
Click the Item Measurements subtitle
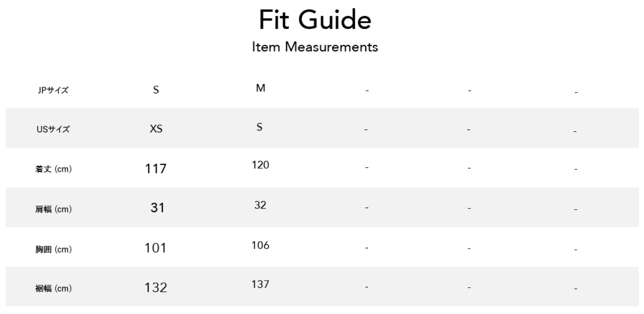315,47
